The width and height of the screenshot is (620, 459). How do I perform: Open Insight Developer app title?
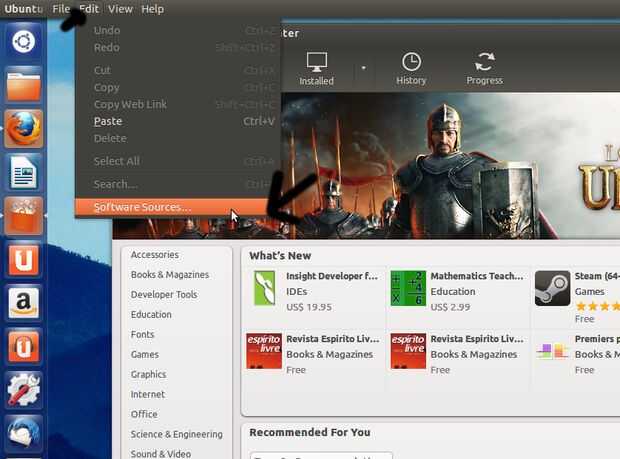(332, 276)
